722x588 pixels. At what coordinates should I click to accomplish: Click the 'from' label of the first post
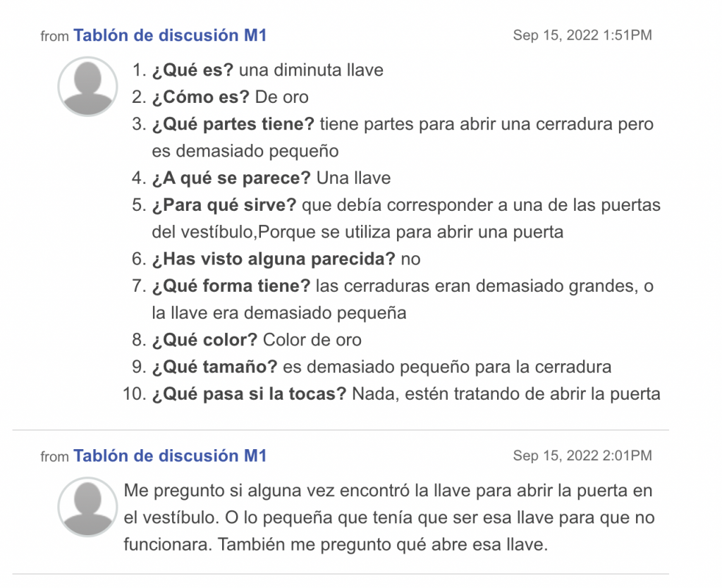54,37
